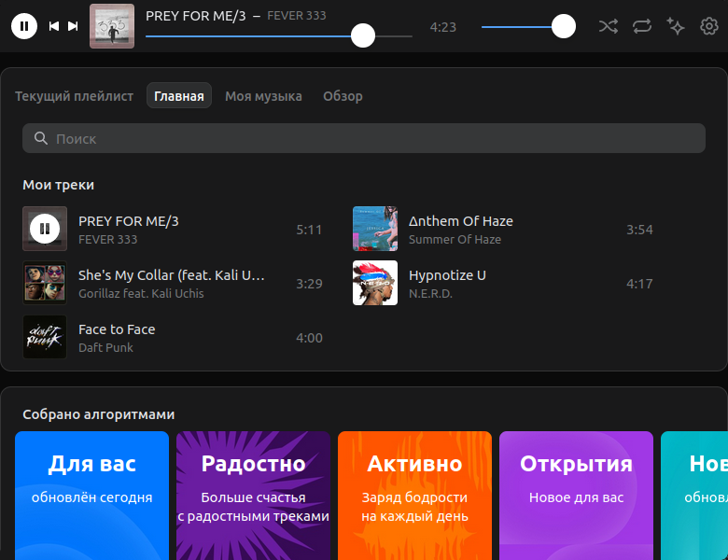Seek within the track progress slider
This screenshot has height=560, width=728.
(x=278, y=35)
